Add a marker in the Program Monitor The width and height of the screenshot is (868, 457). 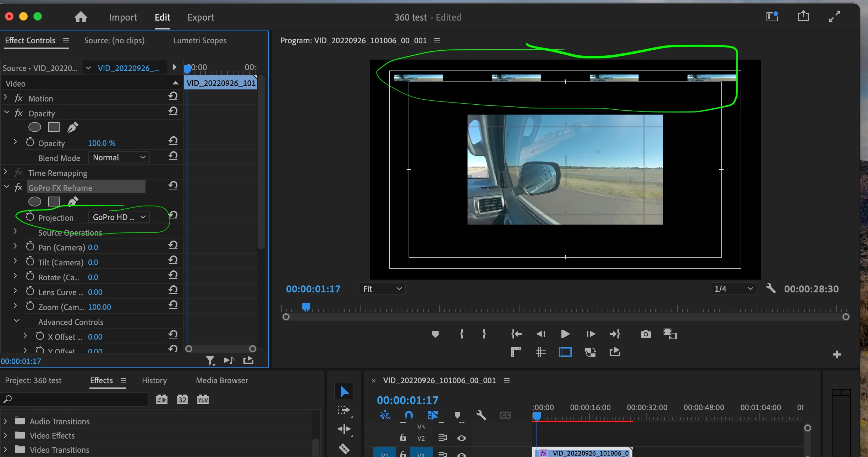pyautogui.click(x=435, y=334)
